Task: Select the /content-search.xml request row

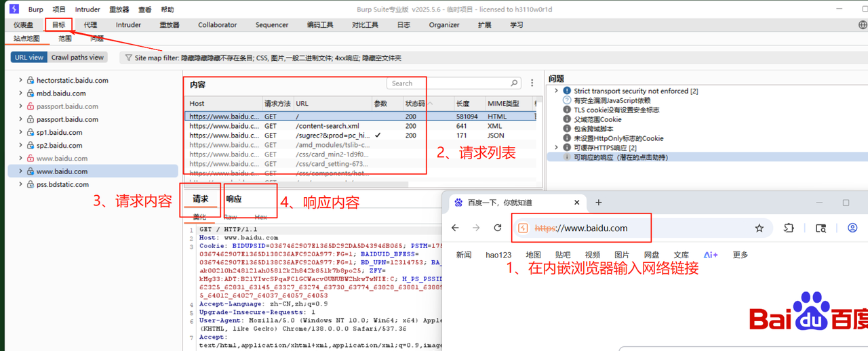Action: click(x=359, y=126)
